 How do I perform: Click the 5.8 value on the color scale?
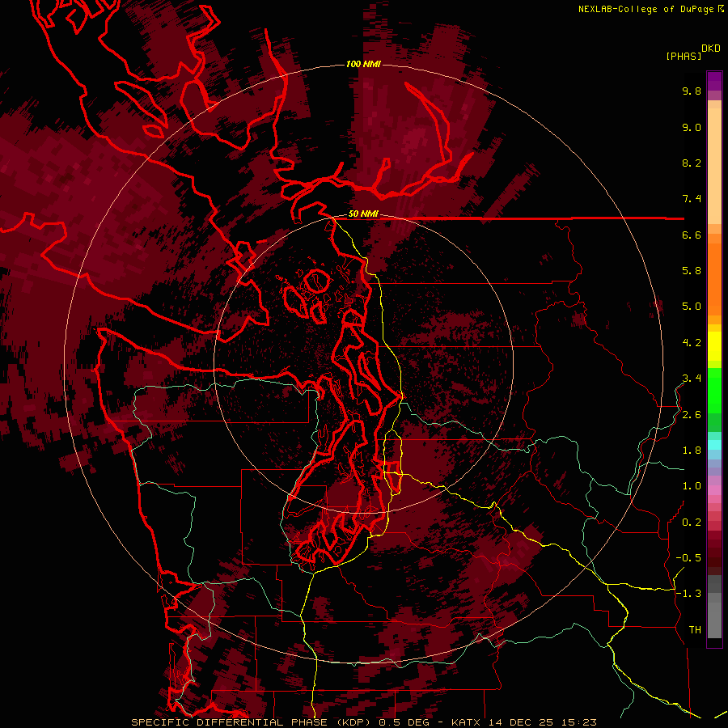point(692,271)
